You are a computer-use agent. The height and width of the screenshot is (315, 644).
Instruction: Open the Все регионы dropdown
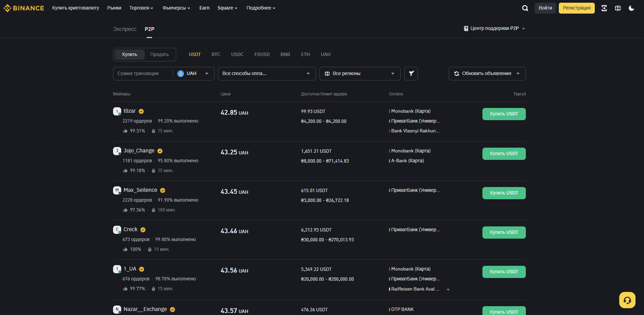(x=360, y=73)
